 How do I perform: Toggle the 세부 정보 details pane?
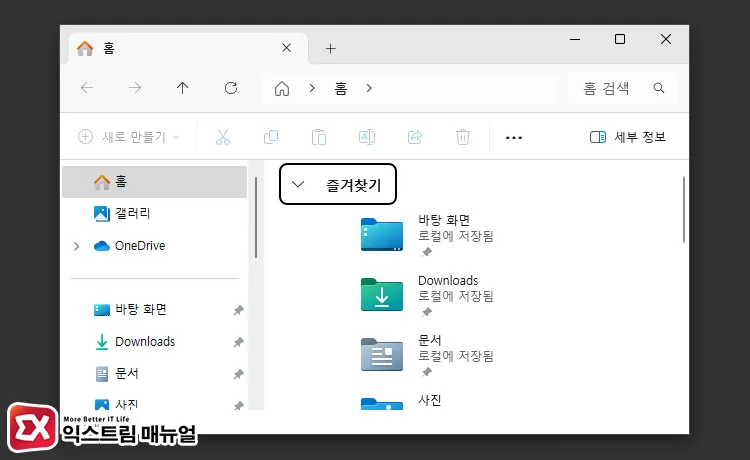coord(628,137)
